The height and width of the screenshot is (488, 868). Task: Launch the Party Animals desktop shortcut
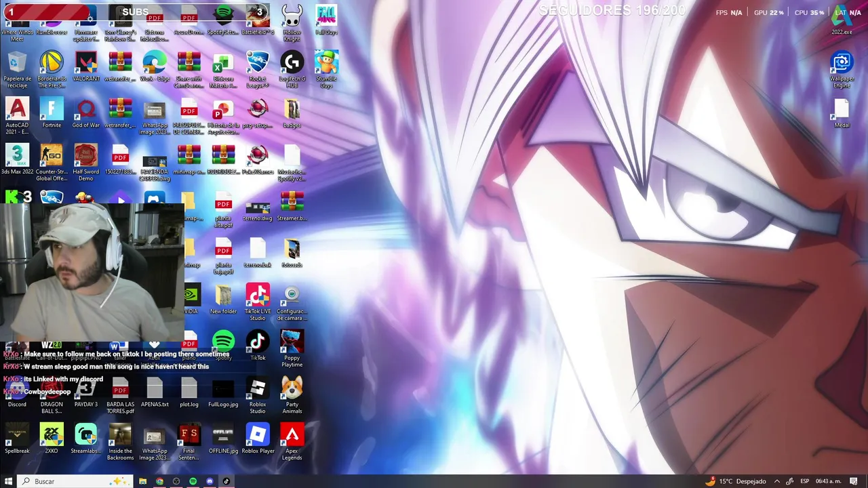coord(292,396)
